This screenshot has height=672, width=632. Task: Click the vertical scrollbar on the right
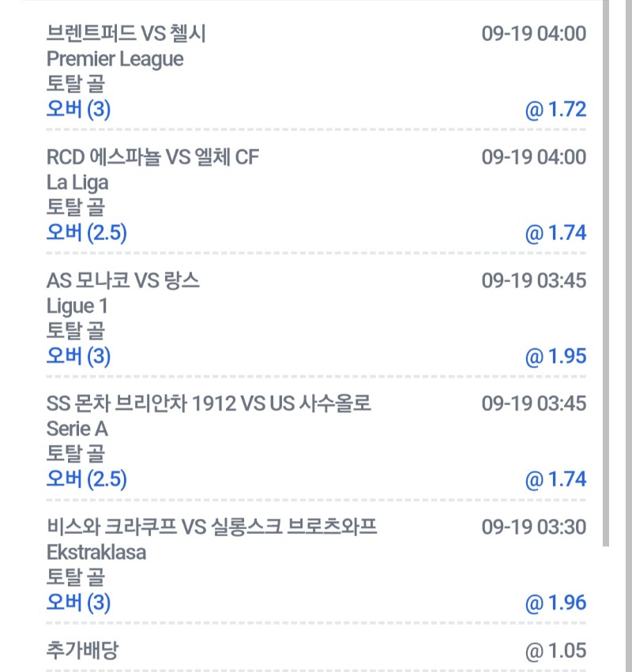tap(606, 273)
